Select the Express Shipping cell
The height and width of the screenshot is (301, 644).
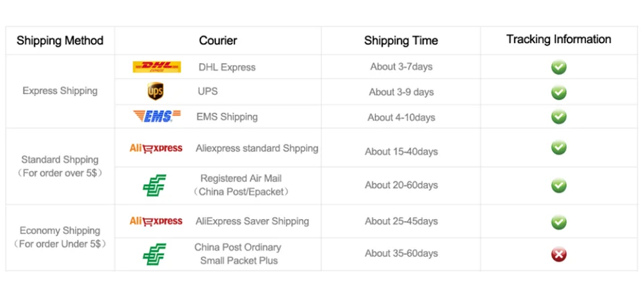coord(60,91)
